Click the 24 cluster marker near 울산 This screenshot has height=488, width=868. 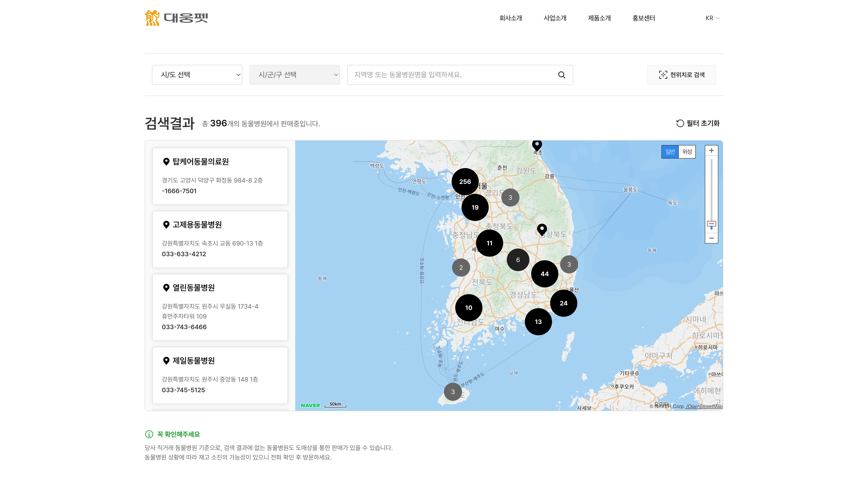point(563,303)
